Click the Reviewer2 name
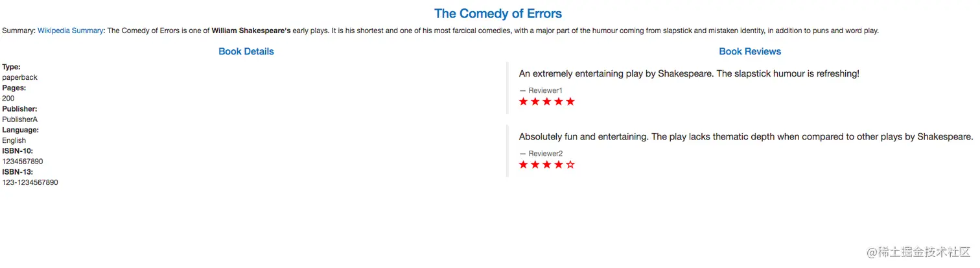The width and height of the screenshot is (980, 268). tap(545, 154)
